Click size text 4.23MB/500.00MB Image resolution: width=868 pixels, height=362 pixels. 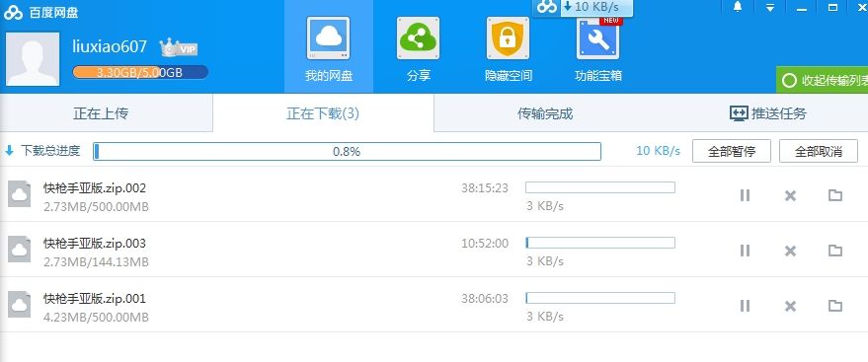pyautogui.click(x=97, y=318)
